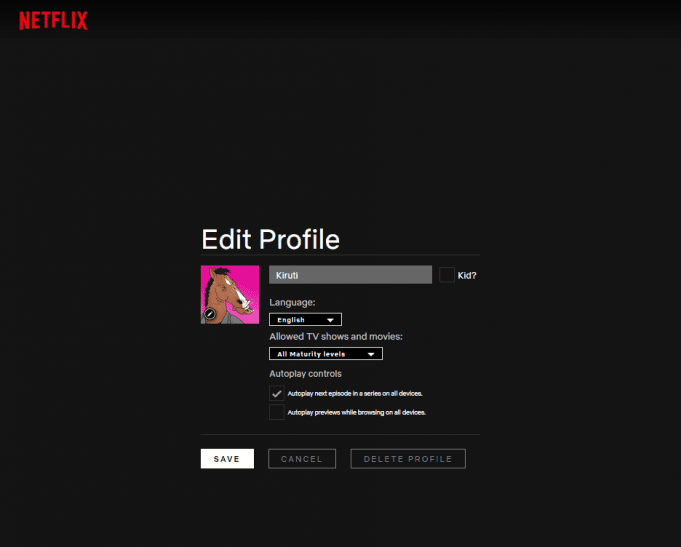Click the SAVE button
Image resolution: width=681 pixels, height=547 pixels.
coord(227,459)
